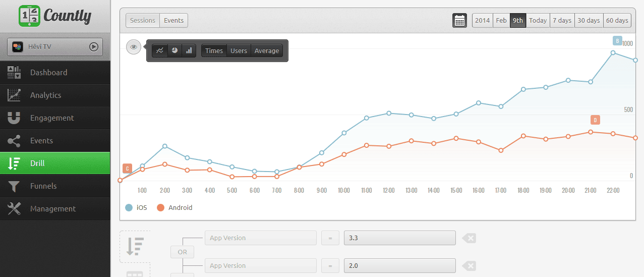Select the line chart view icon
Screen dimensions: 644x277
[160, 51]
